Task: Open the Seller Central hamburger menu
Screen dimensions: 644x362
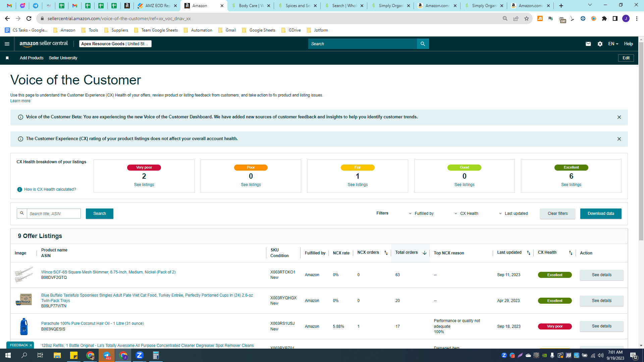Action: tap(7, 44)
